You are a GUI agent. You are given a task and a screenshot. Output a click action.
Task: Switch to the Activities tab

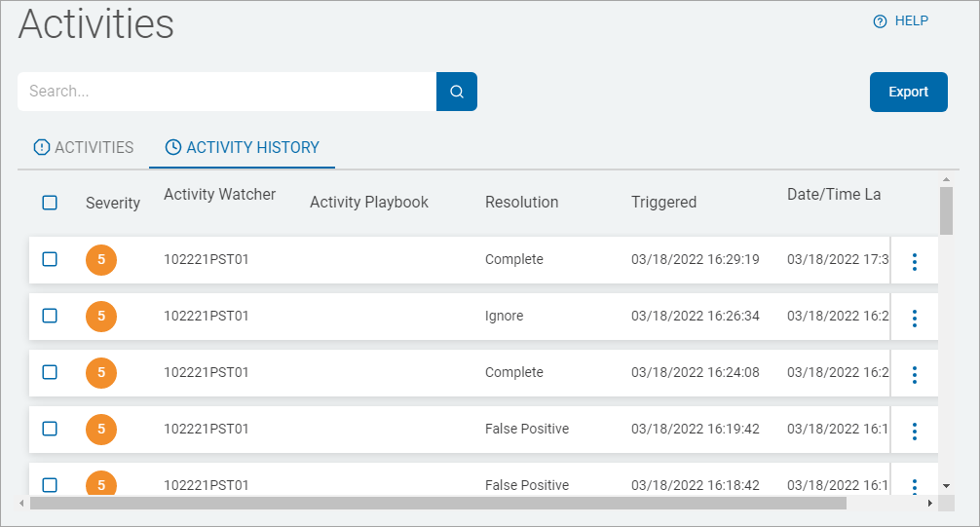(84, 148)
